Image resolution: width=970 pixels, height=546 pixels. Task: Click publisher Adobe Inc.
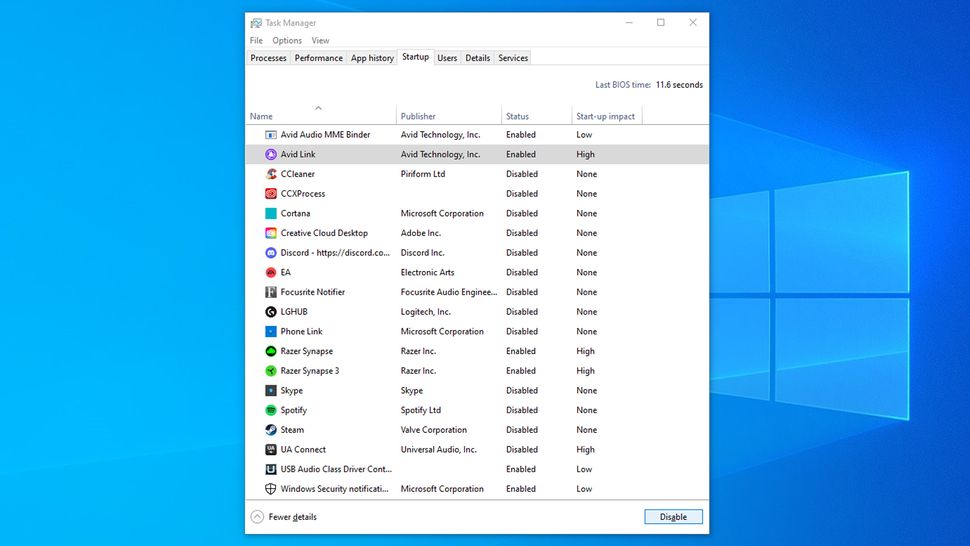421,233
